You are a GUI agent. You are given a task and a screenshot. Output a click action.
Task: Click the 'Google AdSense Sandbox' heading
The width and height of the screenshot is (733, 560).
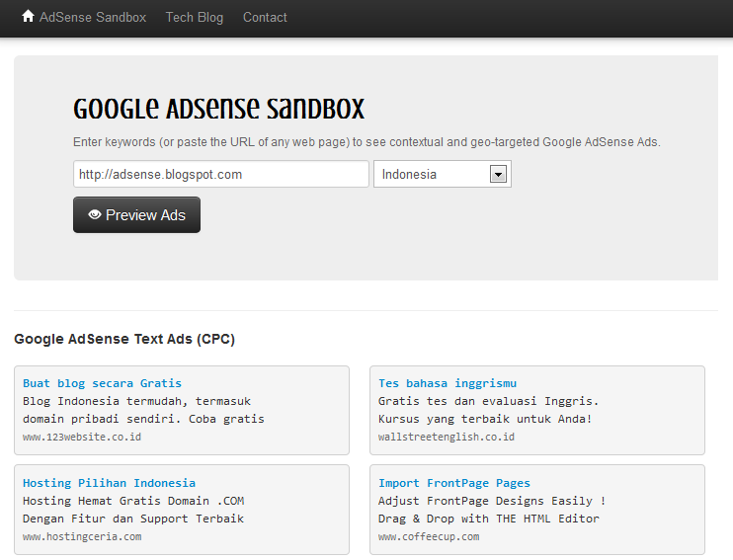click(x=218, y=109)
